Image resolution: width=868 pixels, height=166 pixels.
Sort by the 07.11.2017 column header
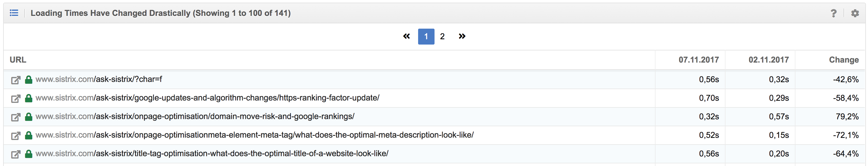pos(698,60)
